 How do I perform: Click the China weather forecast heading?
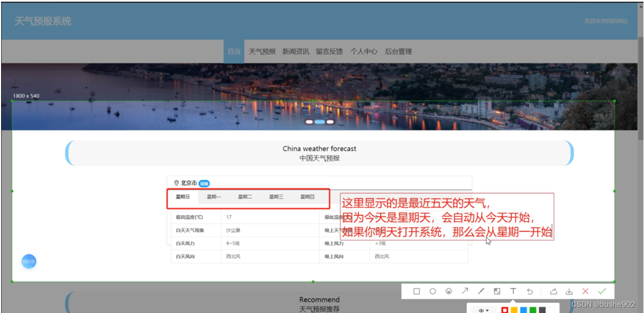tap(320, 148)
